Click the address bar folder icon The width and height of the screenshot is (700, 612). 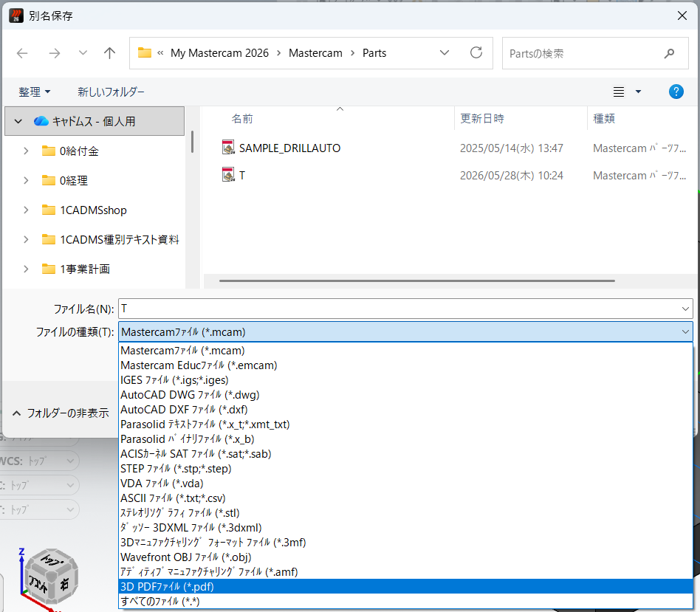(144, 52)
